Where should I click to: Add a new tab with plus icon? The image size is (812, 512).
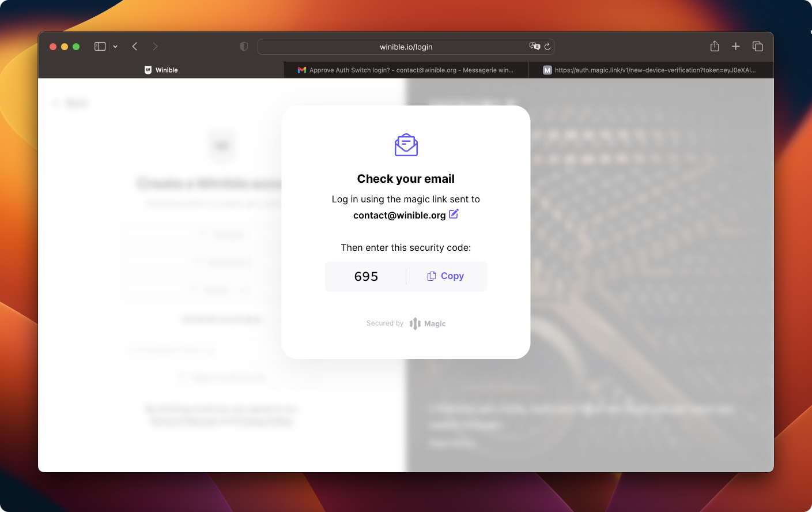pos(736,47)
